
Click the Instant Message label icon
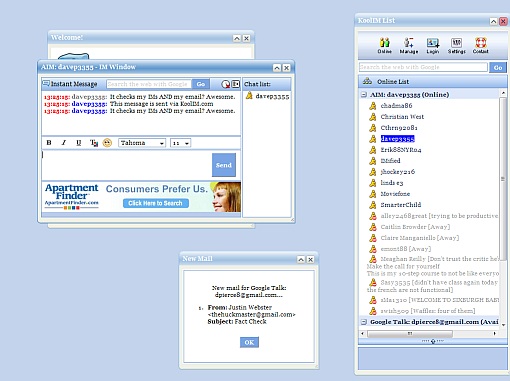pos(46,83)
